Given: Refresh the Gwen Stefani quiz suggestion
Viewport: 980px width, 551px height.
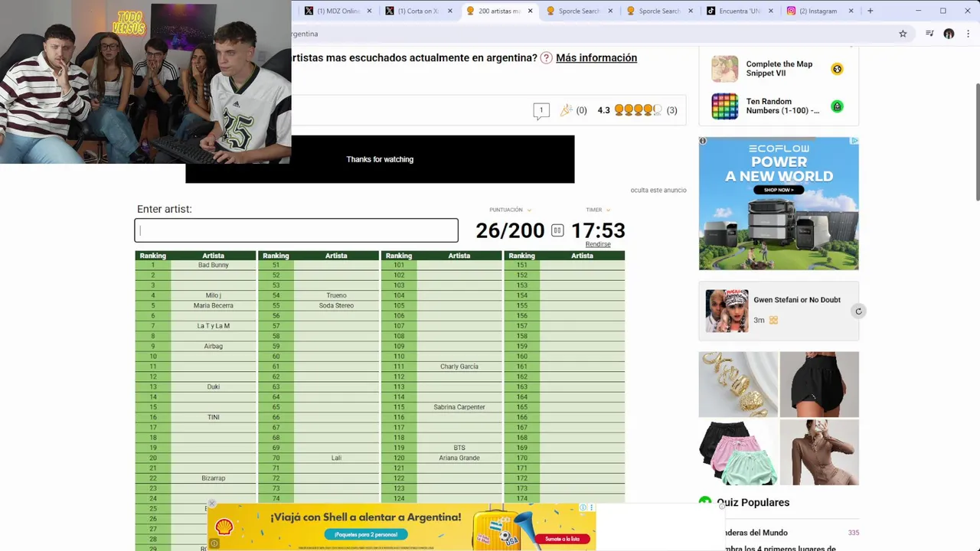Looking at the screenshot, I should coord(858,311).
